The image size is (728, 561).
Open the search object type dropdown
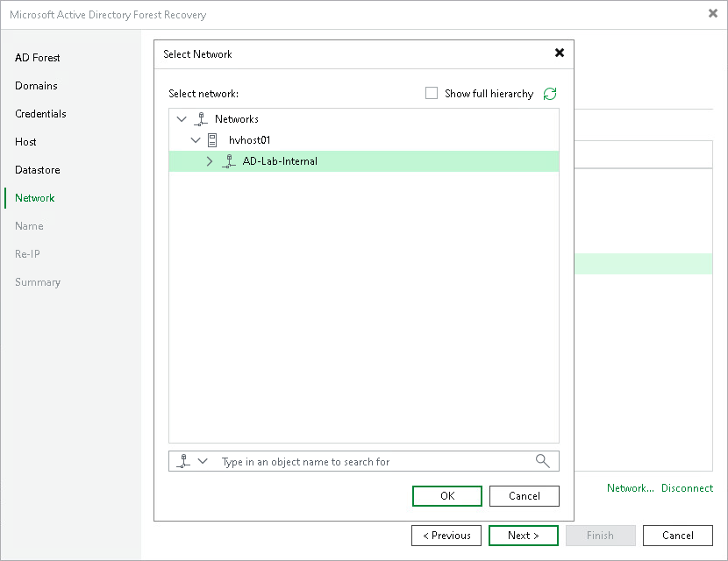pyautogui.click(x=203, y=461)
